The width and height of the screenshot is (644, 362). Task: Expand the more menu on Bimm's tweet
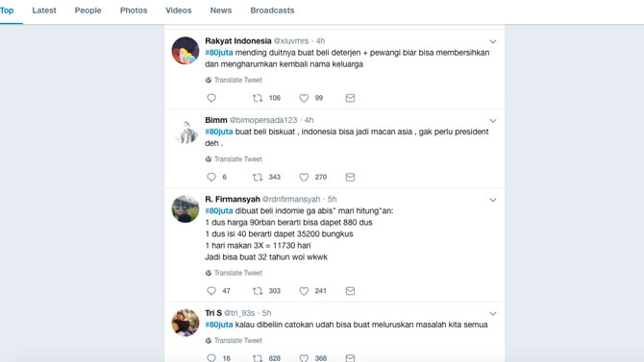point(493,121)
